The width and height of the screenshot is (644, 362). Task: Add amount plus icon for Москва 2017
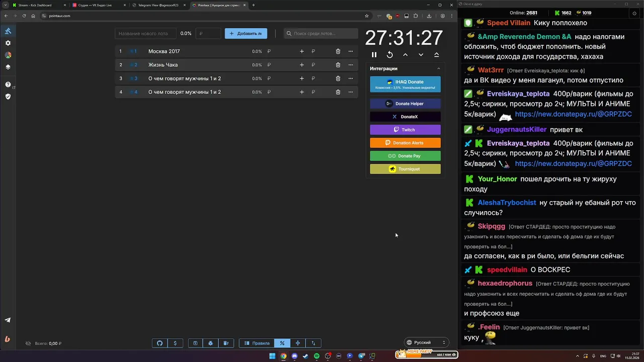point(302,51)
